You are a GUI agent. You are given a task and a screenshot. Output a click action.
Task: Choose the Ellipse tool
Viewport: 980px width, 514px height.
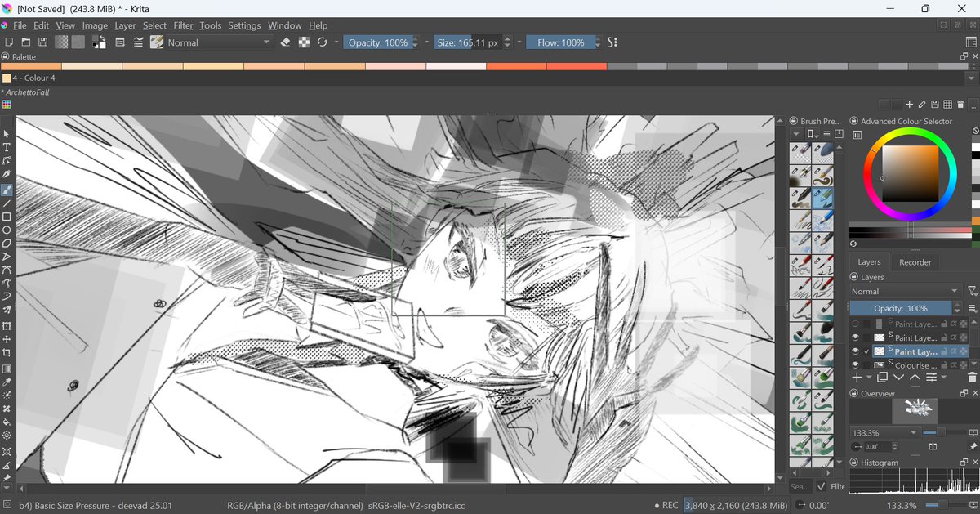click(7, 230)
